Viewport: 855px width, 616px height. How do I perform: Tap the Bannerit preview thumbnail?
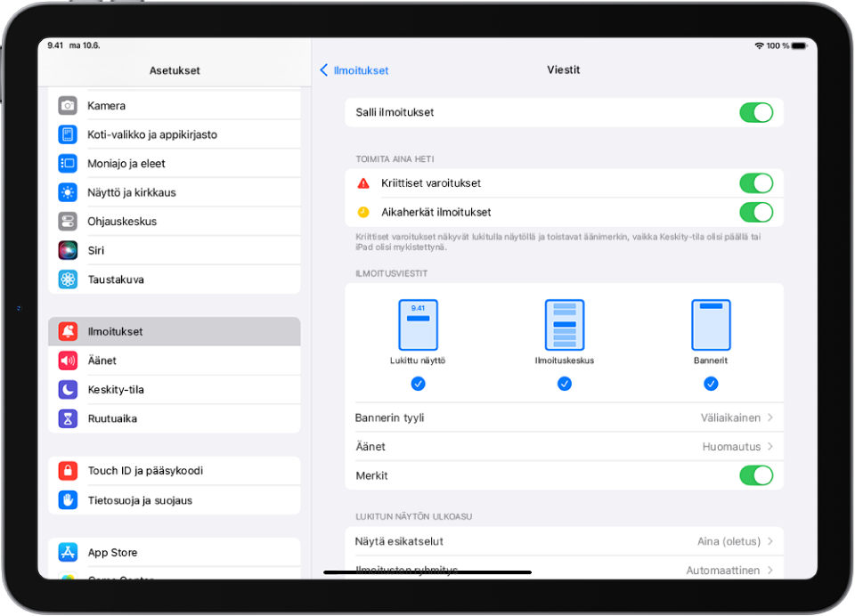tap(711, 325)
